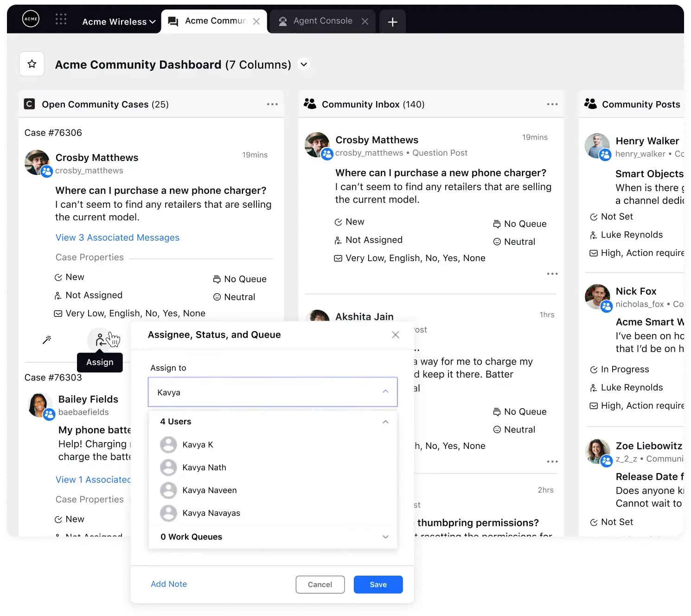Image resolution: width=691 pixels, height=616 pixels.
Task: Click No Queue in Case #76306
Action: tap(240, 279)
